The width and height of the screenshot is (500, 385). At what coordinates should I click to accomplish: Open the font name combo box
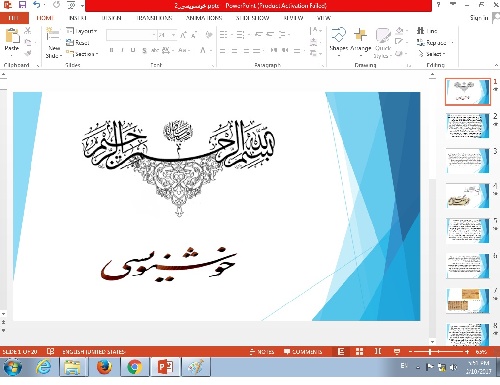click(x=132, y=35)
